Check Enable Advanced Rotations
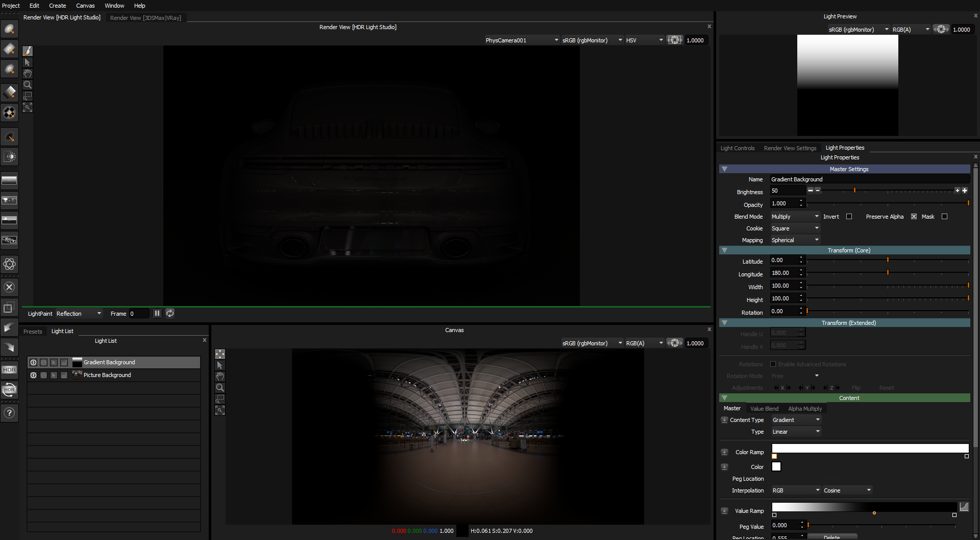 click(x=773, y=364)
